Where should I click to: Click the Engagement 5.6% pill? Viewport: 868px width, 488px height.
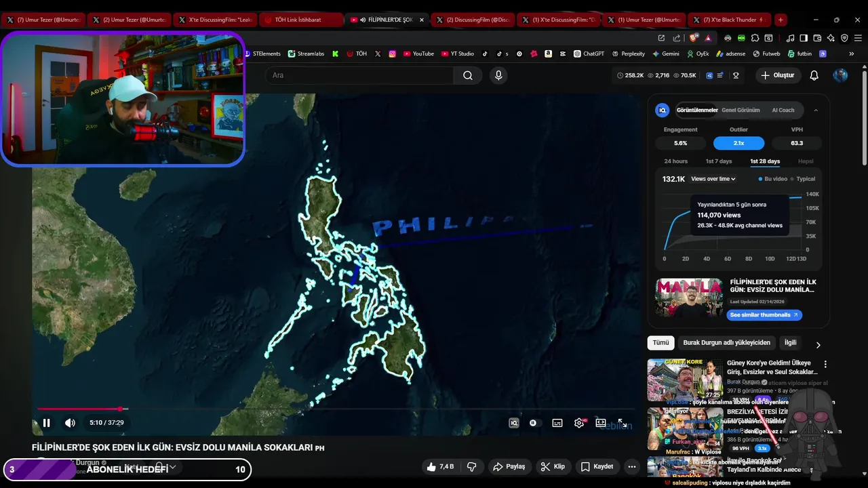(680, 143)
